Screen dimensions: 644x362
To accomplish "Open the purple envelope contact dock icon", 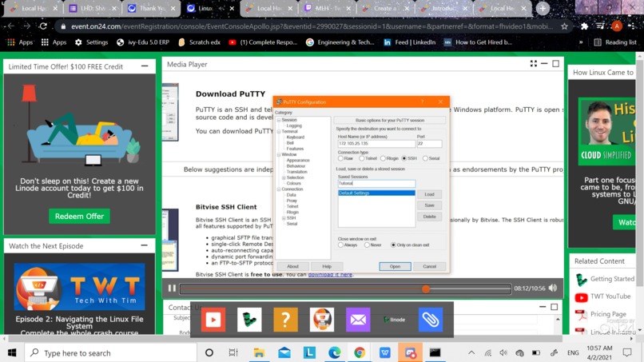I will [x=358, y=320].
